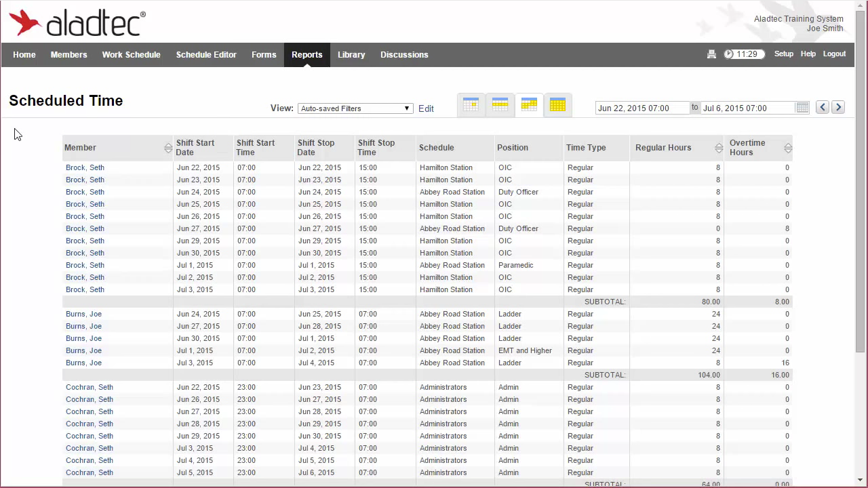Open Burns, Joe on Jun 24, 2015 row
This screenshot has width=868, height=488.
(x=83, y=314)
